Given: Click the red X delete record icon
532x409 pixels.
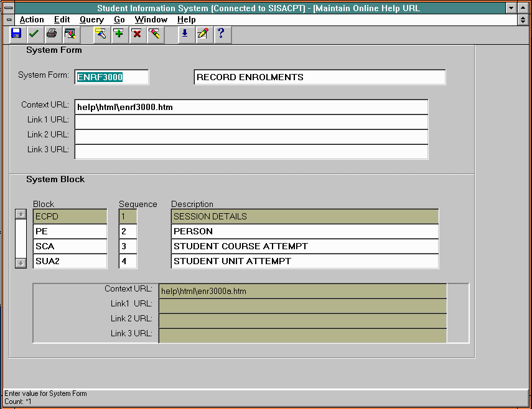Looking at the screenshot, I should click(x=137, y=34).
